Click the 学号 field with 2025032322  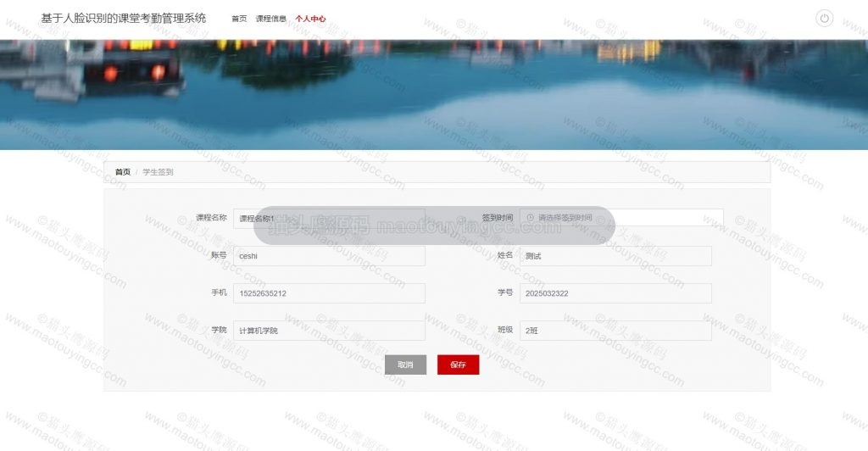(x=615, y=293)
